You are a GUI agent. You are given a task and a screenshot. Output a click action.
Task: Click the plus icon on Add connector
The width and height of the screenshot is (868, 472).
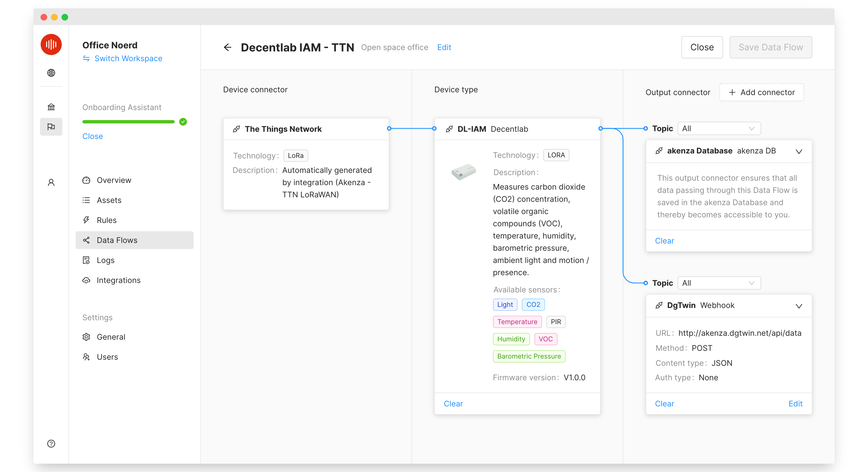732,92
